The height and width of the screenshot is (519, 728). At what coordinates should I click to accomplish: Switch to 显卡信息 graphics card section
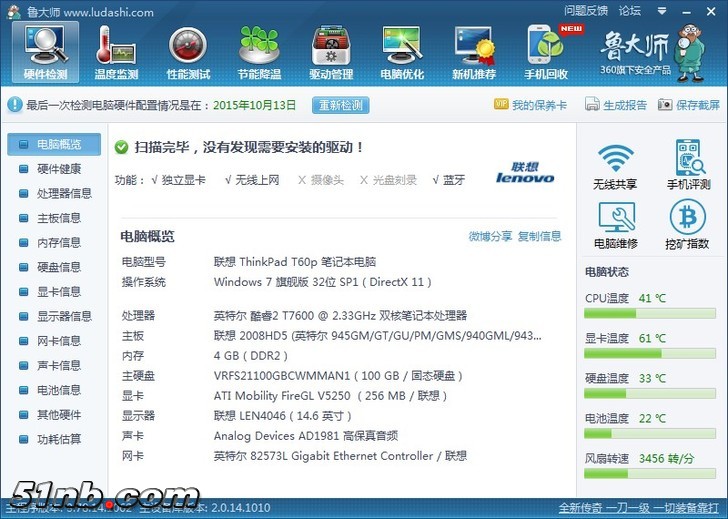click(58, 291)
